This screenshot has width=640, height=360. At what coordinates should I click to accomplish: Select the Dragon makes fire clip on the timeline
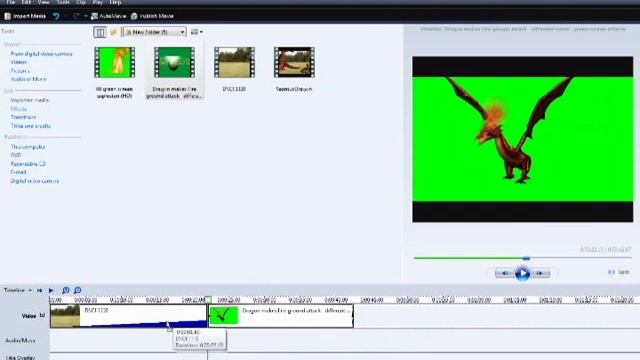tap(281, 316)
